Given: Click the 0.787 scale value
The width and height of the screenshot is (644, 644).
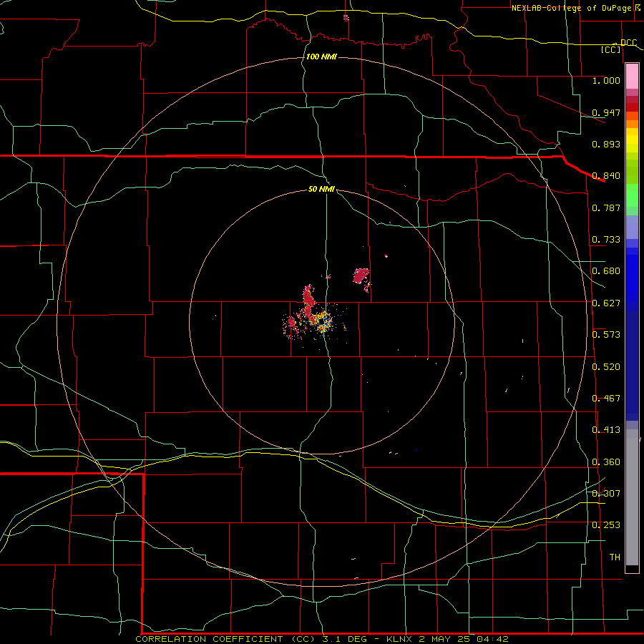Looking at the screenshot, I should point(606,208).
